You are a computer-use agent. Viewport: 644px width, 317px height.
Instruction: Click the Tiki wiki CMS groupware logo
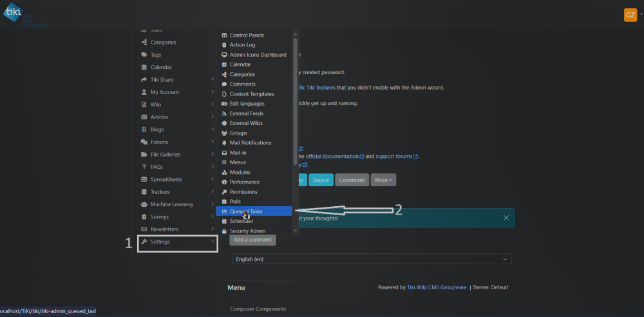[26, 15]
